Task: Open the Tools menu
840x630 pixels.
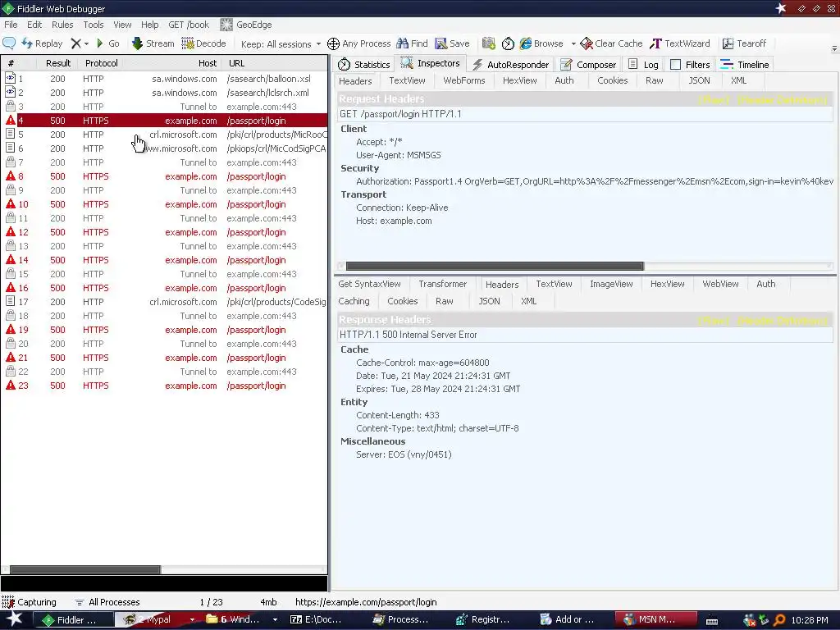Action: tap(94, 25)
